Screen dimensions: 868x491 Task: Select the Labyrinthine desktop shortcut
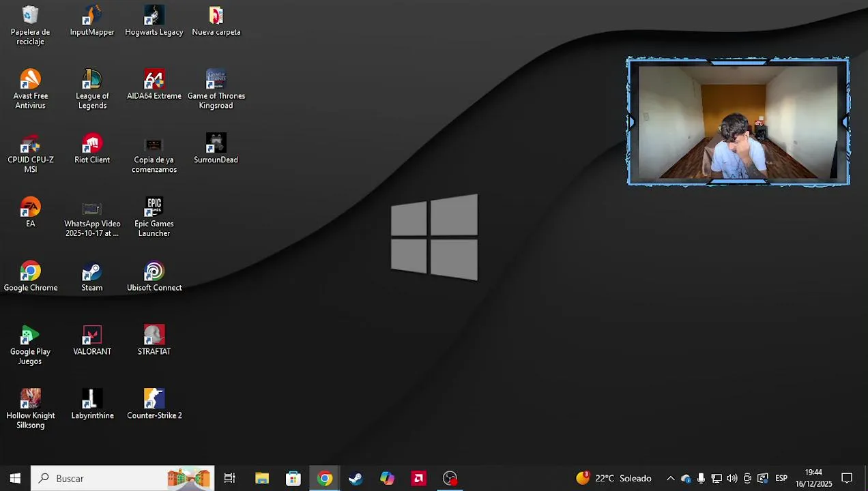pyautogui.click(x=92, y=404)
